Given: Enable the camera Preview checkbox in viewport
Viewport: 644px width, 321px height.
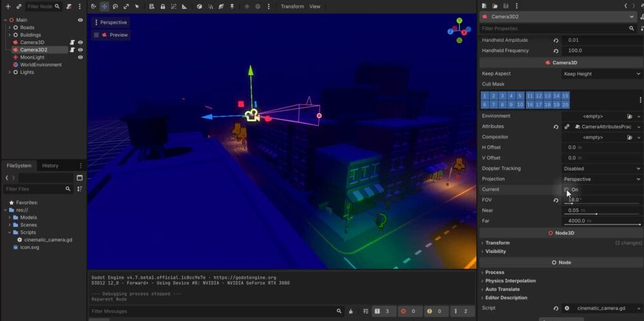Looking at the screenshot, I should pos(97,35).
